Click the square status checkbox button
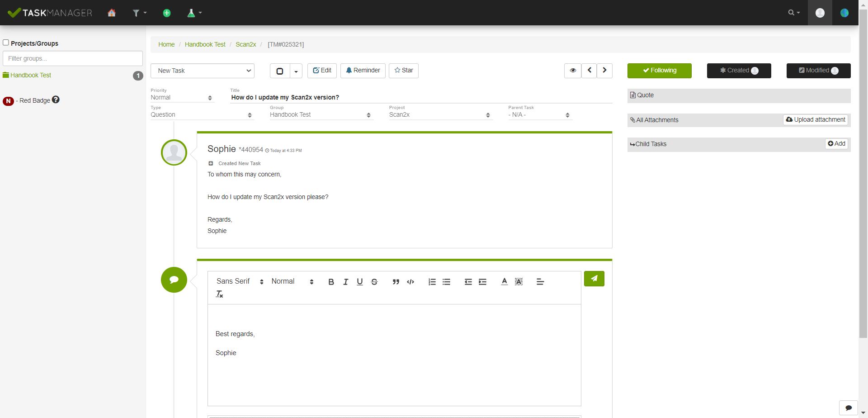The height and width of the screenshot is (418, 868). tap(280, 71)
